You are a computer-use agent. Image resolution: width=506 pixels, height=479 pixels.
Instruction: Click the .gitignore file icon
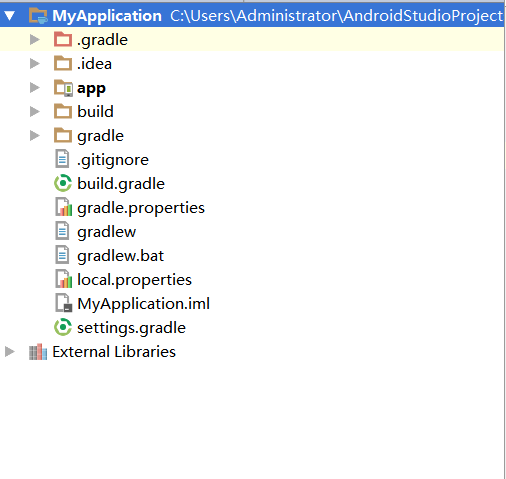[62, 159]
